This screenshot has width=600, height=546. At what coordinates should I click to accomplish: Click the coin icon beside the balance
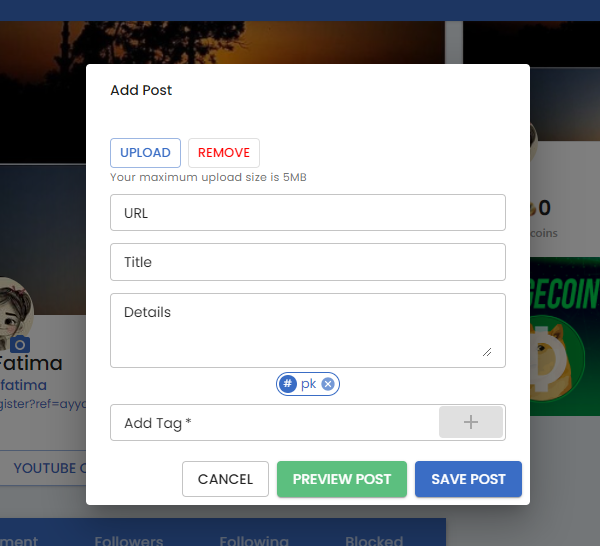coord(533,209)
